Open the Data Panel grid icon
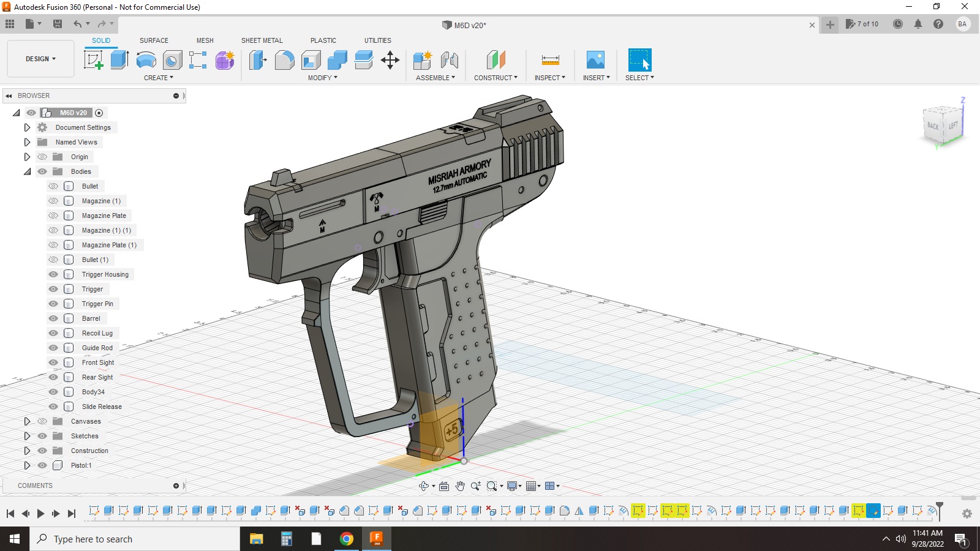The height and width of the screenshot is (551, 980). point(10,24)
